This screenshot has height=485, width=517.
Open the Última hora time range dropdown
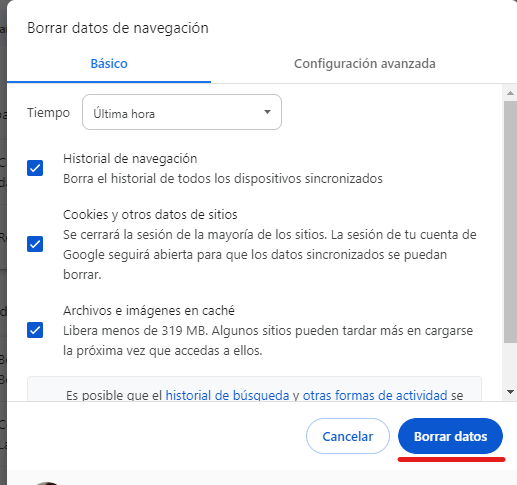(x=182, y=112)
